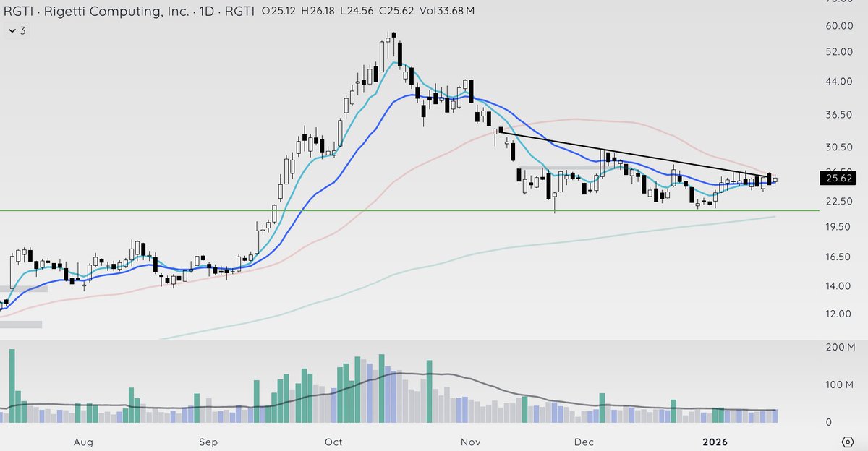Click the 200 M volume axis label

pyautogui.click(x=840, y=348)
